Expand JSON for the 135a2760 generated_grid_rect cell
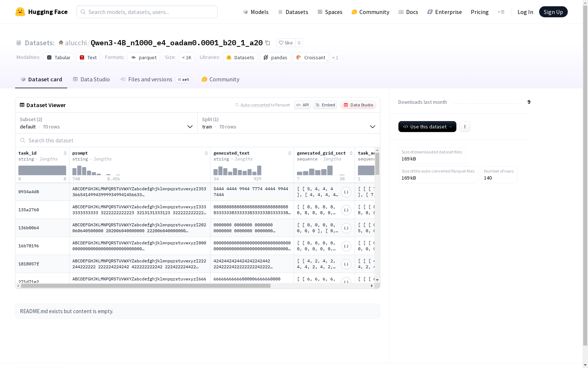 pyautogui.click(x=346, y=210)
